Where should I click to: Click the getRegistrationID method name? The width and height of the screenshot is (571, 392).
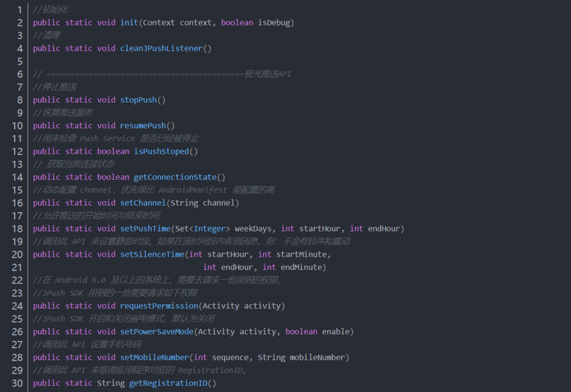(x=168, y=383)
